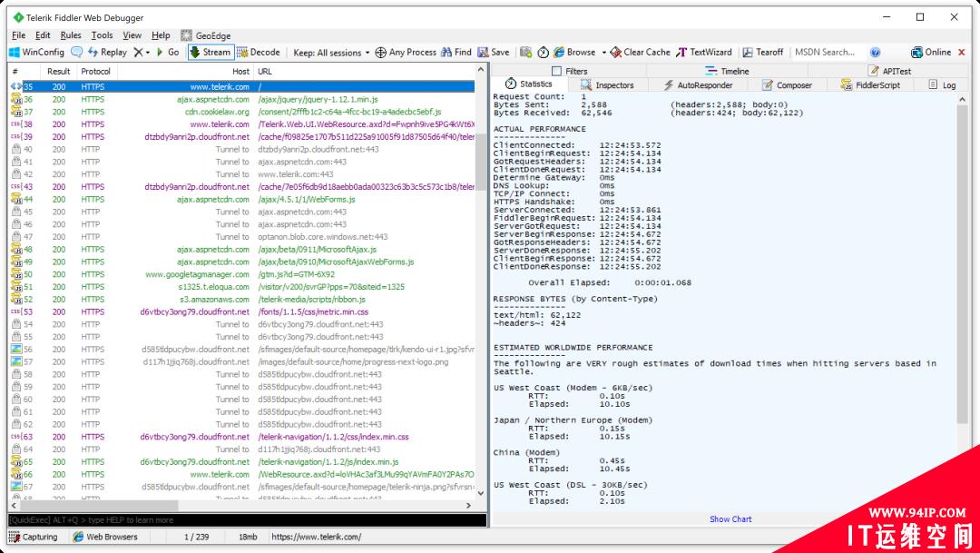This screenshot has height=553, width=980.
Task: Click the Statistics panel vertical scrollbar
Action: tap(963, 262)
